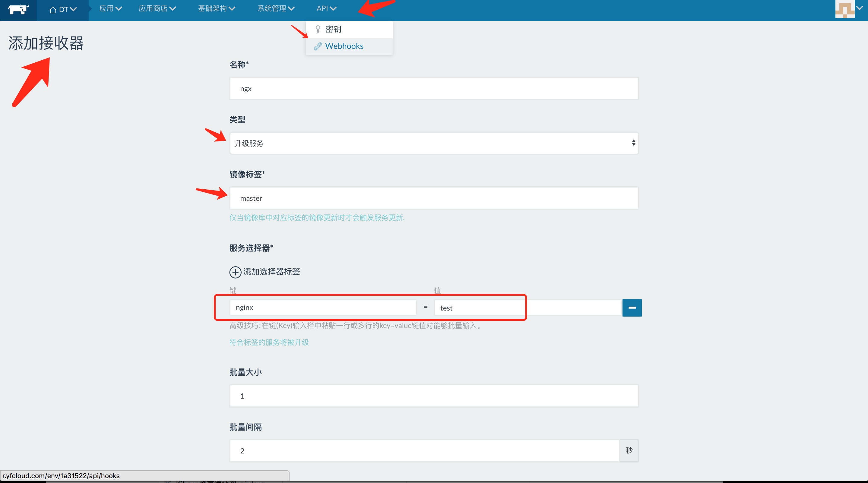Click the Webhooks link icon
Viewport: 868px width, 483px height.
(317, 46)
